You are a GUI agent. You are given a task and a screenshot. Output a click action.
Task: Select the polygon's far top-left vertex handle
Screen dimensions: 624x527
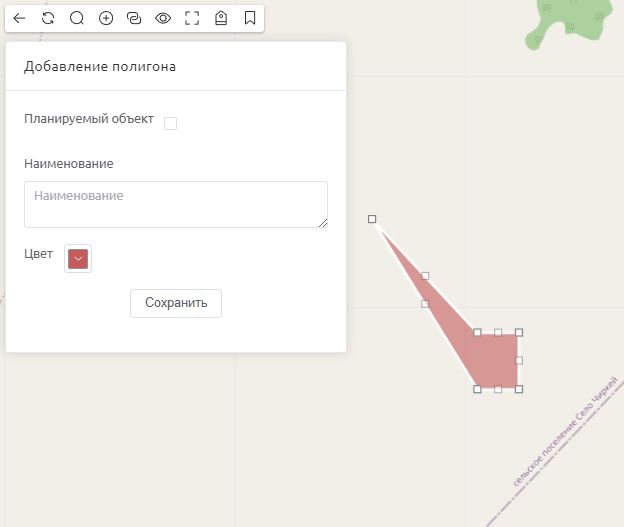(x=372, y=219)
